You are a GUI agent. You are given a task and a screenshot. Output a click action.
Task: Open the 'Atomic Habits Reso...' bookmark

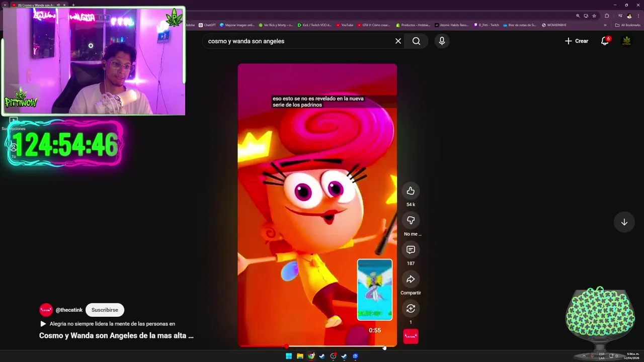click(x=452, y=25)
